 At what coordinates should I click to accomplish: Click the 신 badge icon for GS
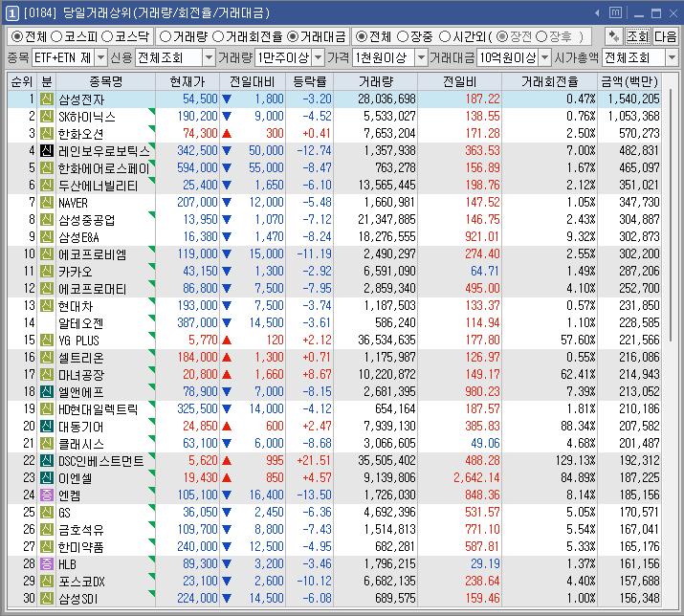point(47,512)
